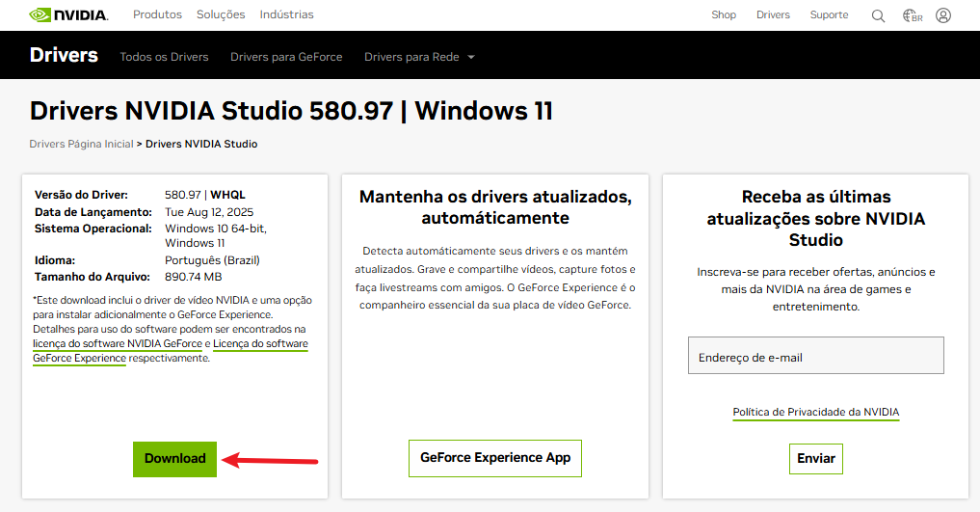Submit email with the Enviar button
The height and width of the screenshot is (512, 980).
[x=815, y=459]
